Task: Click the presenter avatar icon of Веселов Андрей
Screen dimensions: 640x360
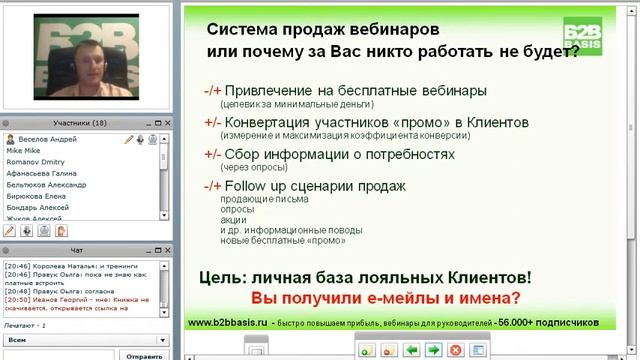Action: pos(11,140)
